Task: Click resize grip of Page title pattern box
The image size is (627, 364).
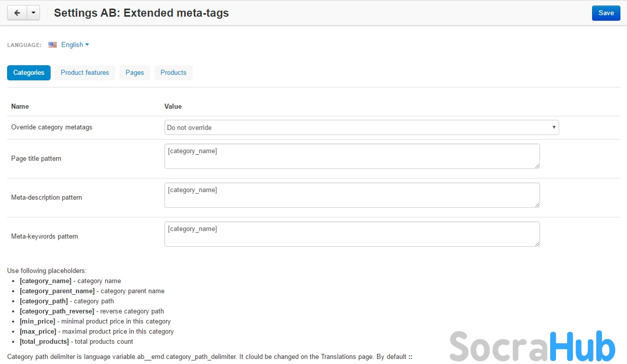Action: tap(537, 166)
